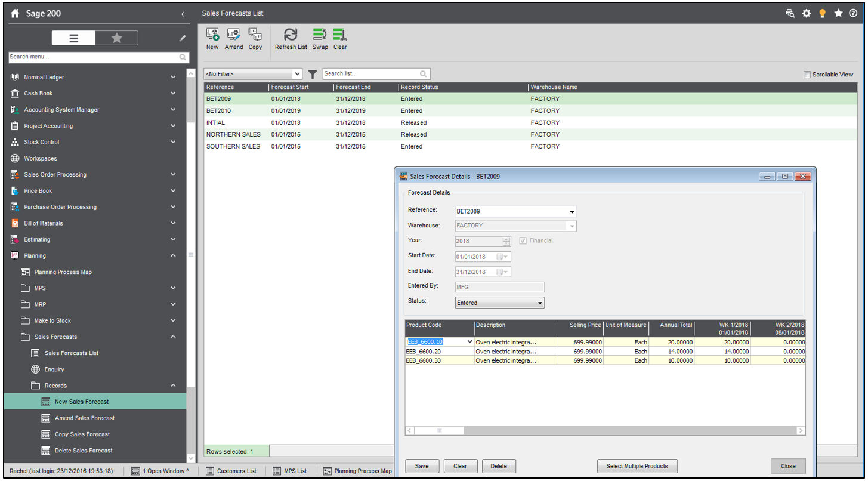The height and width of the screenshot is (481, 868).
Task: Click the Save button
Action: click(x=422, y=466)
